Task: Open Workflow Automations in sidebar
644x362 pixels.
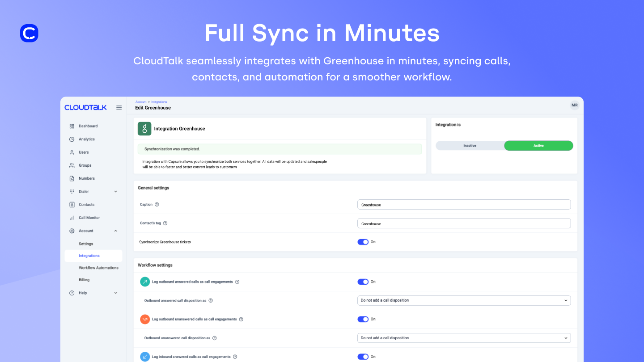Action: tap(98, 268)
